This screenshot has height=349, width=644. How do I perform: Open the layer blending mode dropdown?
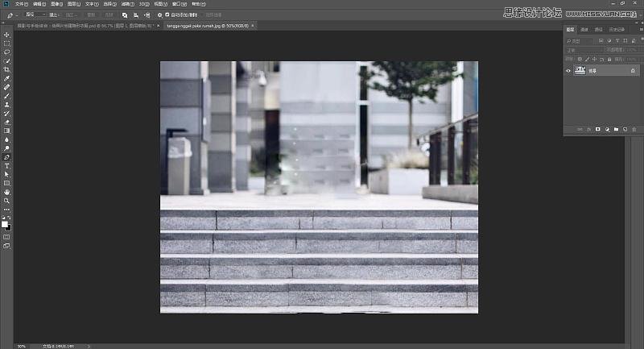tap(584, 50)
